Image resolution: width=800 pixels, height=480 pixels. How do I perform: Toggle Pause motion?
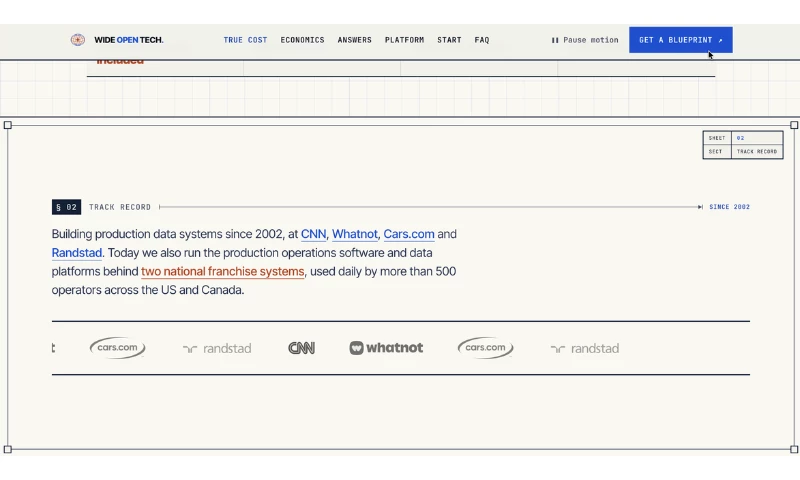click(585, 40)
